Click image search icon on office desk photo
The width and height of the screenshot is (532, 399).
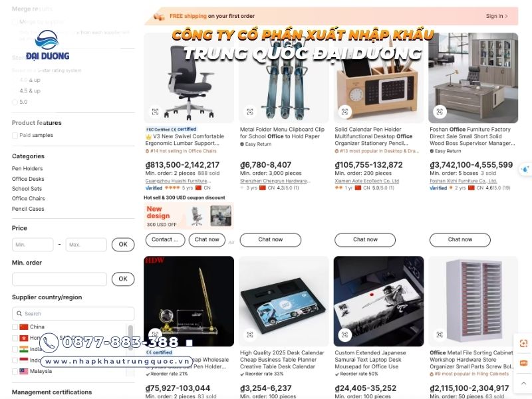tap(440, 112)
